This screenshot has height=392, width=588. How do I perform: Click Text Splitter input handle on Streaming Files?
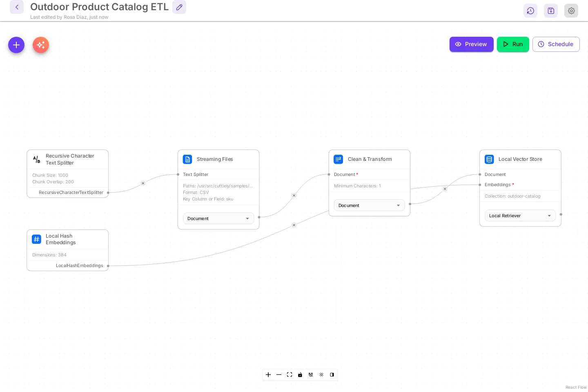178,174
